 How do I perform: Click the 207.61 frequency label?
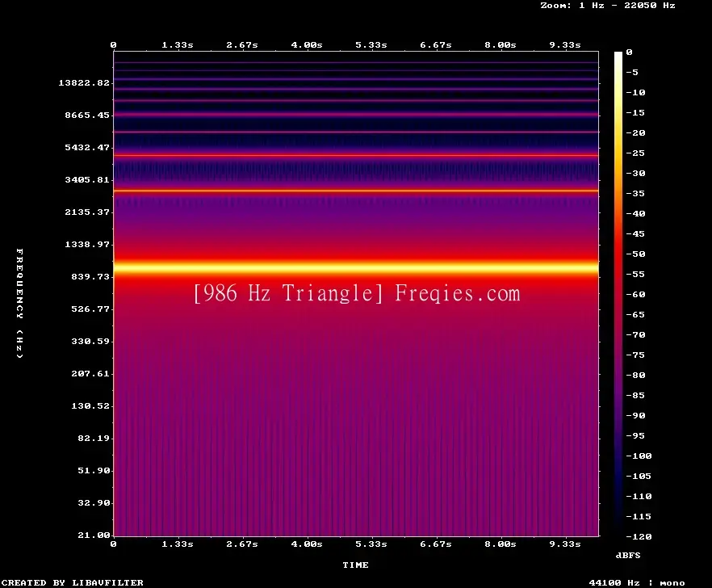click(x=90, y=373)
